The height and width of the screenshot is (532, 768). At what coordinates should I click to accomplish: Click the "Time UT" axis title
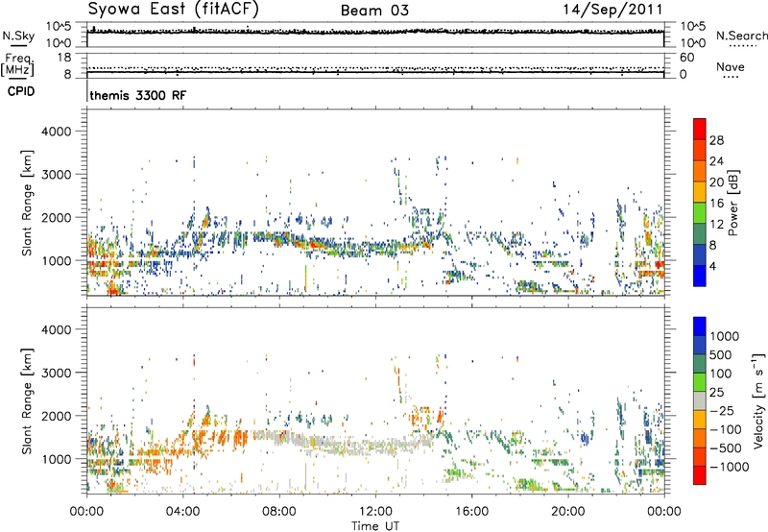coord(375,526)
